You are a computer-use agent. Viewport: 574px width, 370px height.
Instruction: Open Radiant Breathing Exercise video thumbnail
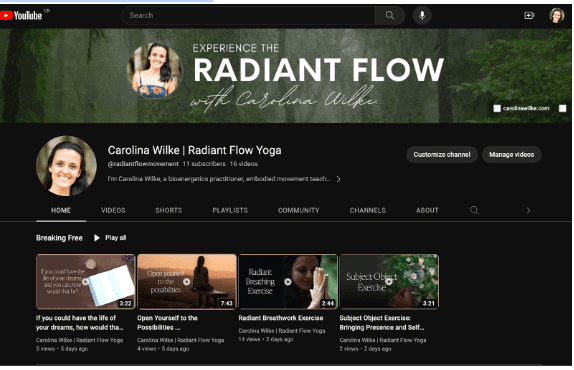click(x=288, y=281)
